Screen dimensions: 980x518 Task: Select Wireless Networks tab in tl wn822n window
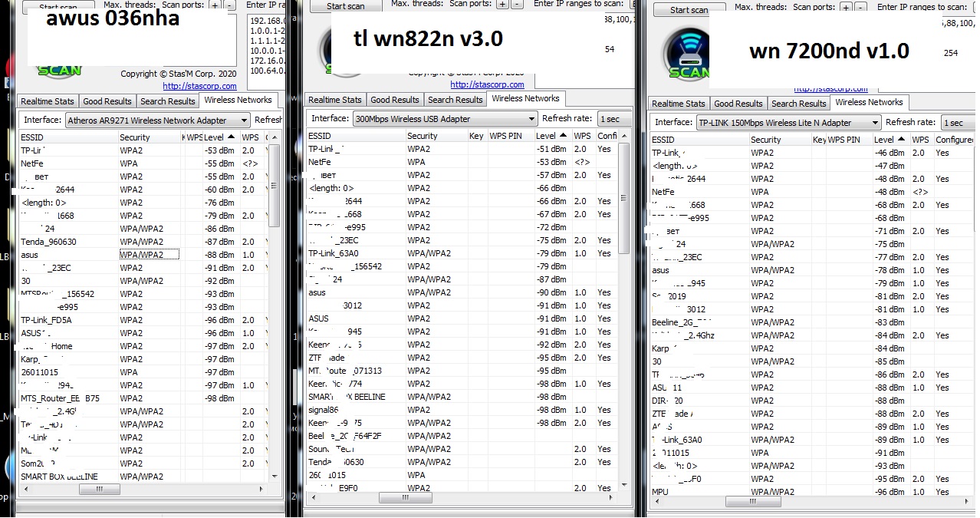pos(525,98)
